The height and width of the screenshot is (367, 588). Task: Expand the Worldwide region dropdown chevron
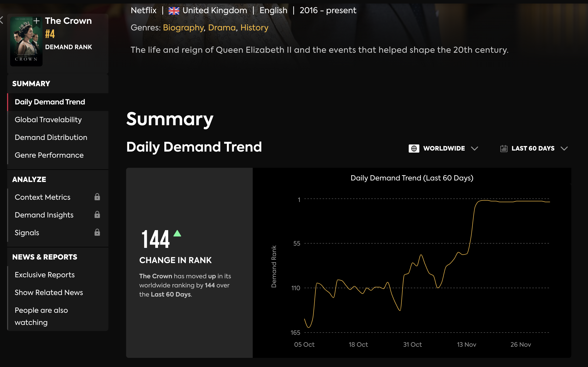tap(474, 148)
